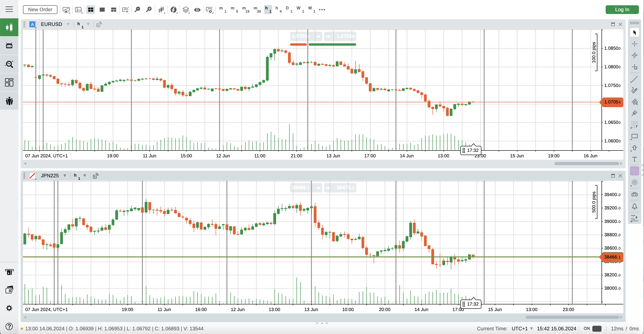Switch to m5 timeframe
Viewport: 644px width, 334px height.
point(234,9)
